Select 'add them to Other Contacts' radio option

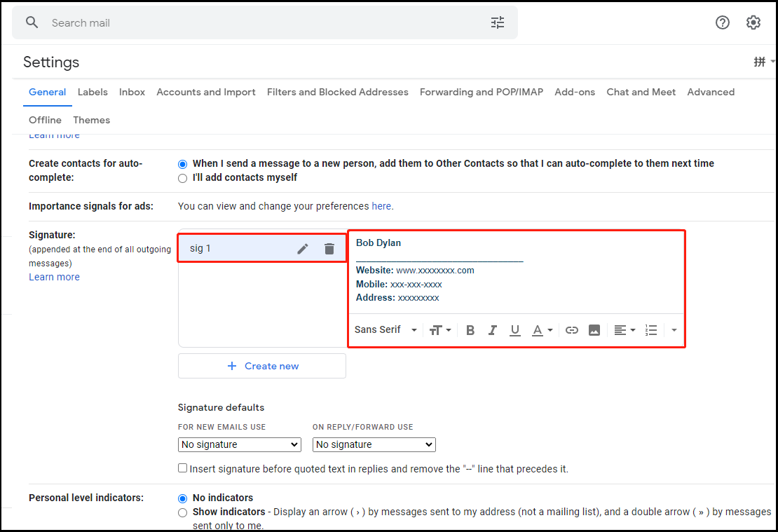coord(183,164)
